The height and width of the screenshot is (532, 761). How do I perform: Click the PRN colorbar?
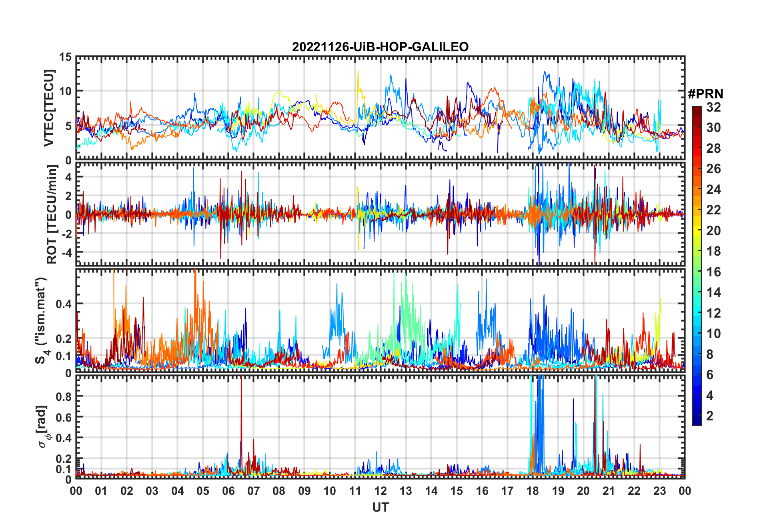pyautogui.click(x=697, y=266)
